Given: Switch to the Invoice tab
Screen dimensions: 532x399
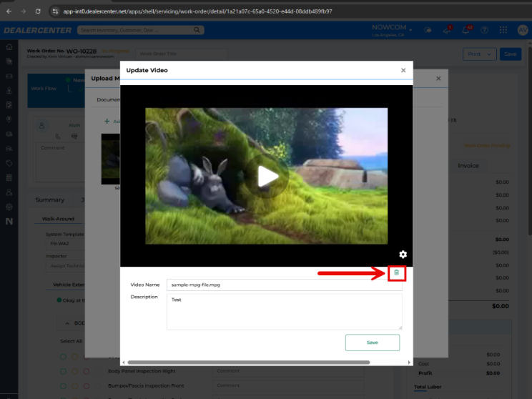Looking at the screenshot, I should 468,166.
